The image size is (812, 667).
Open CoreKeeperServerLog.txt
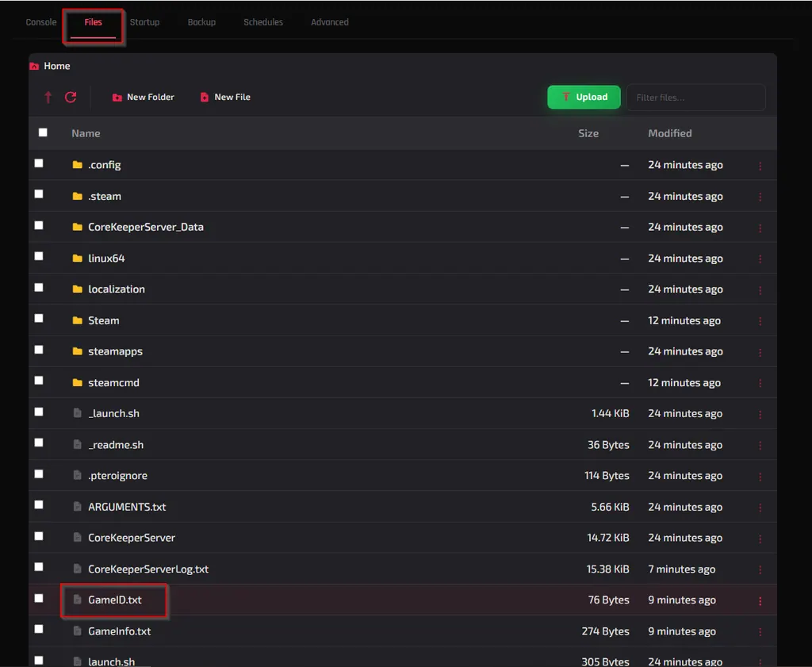(148, 569)
